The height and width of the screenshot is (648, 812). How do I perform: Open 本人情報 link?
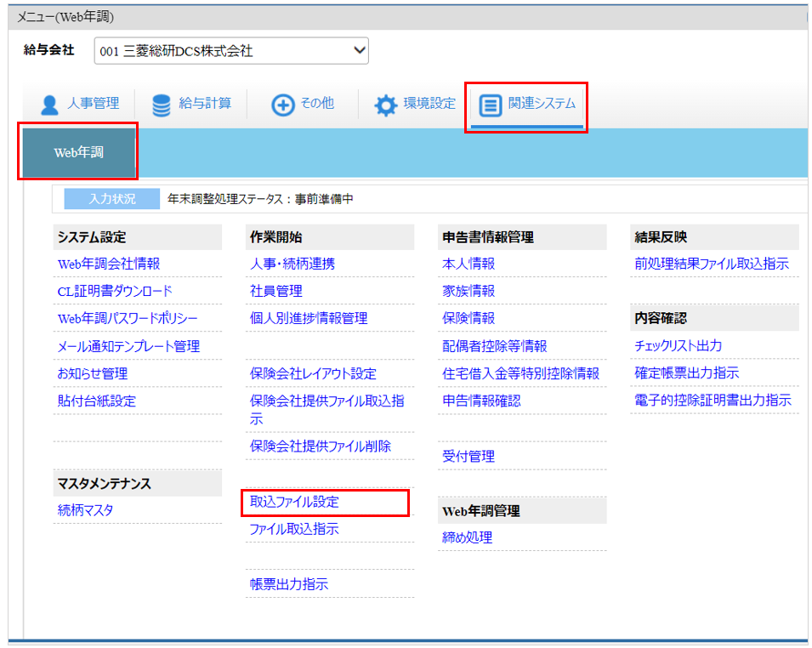point(468,264)
